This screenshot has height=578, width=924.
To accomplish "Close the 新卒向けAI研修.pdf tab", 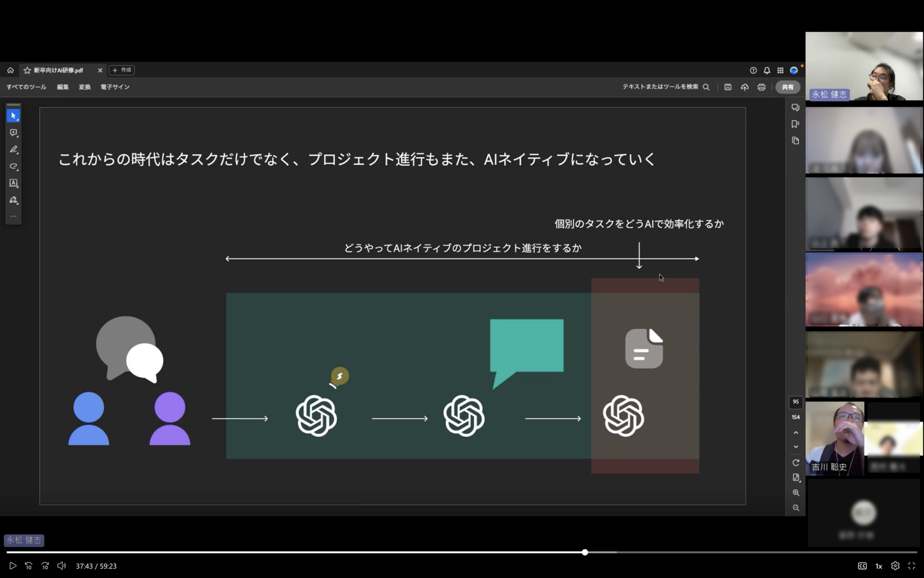I will tap(100, 71).
